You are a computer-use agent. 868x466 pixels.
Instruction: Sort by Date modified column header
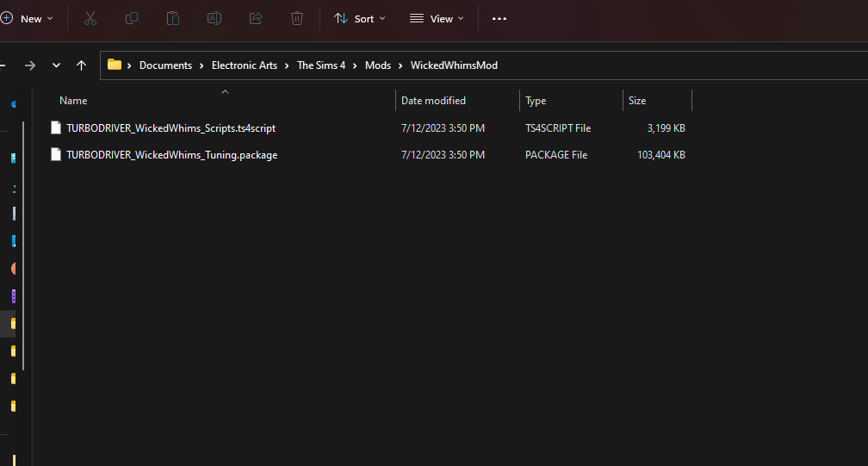(433, 101)
